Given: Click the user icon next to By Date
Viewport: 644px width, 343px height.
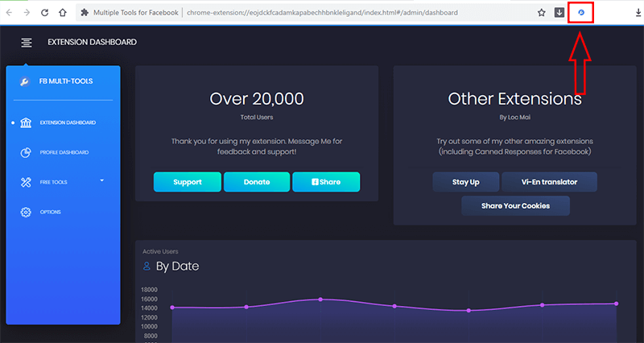Looking at the screenshot, I should tap(147, 267).
